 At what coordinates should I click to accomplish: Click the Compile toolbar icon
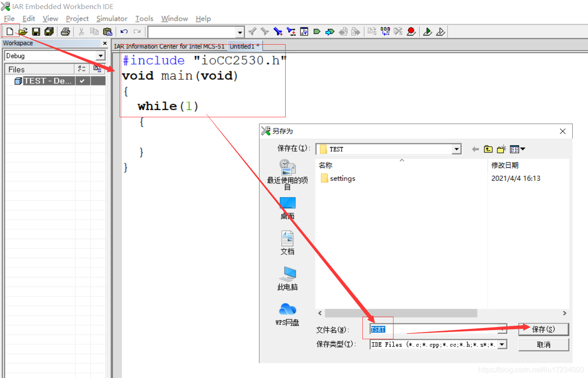pos(372,32)
